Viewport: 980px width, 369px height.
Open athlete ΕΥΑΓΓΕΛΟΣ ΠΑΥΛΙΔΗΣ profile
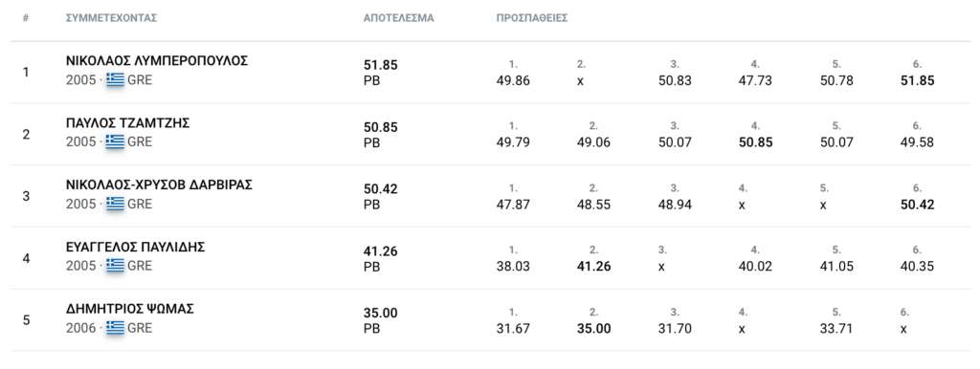(136, 247)
